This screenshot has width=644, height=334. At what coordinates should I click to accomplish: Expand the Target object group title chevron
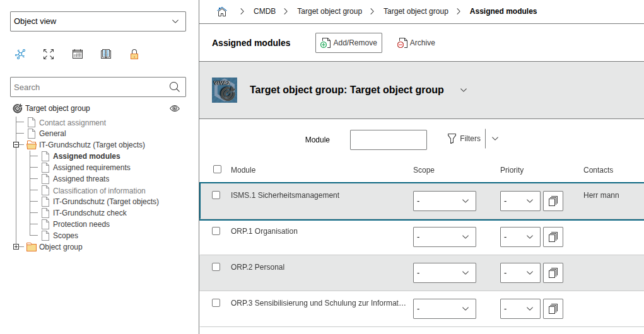coord(464,90)
